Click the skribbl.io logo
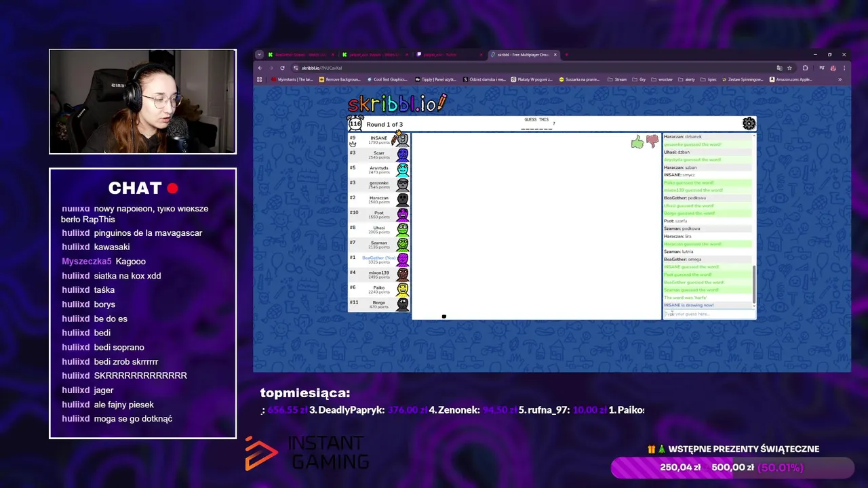This screenshot has width=868, height=488. click(397, 103)
